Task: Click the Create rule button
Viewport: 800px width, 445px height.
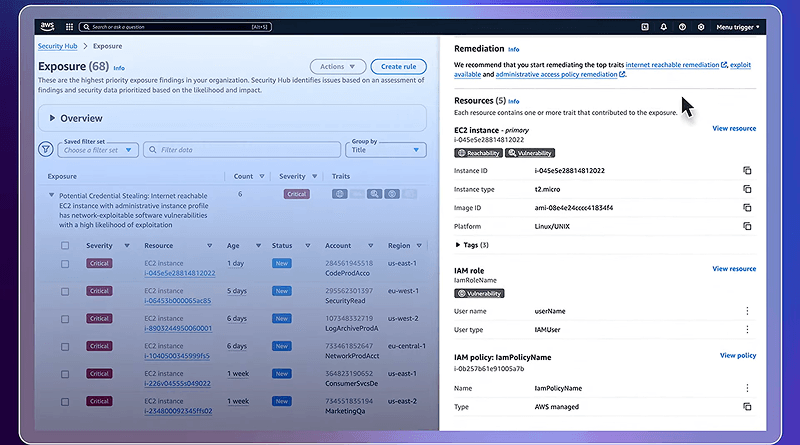Action: click(x=398, y=66)
